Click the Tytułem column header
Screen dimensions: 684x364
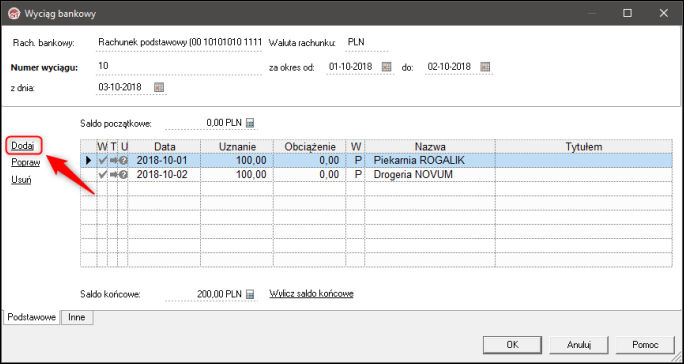pos(584,147)
